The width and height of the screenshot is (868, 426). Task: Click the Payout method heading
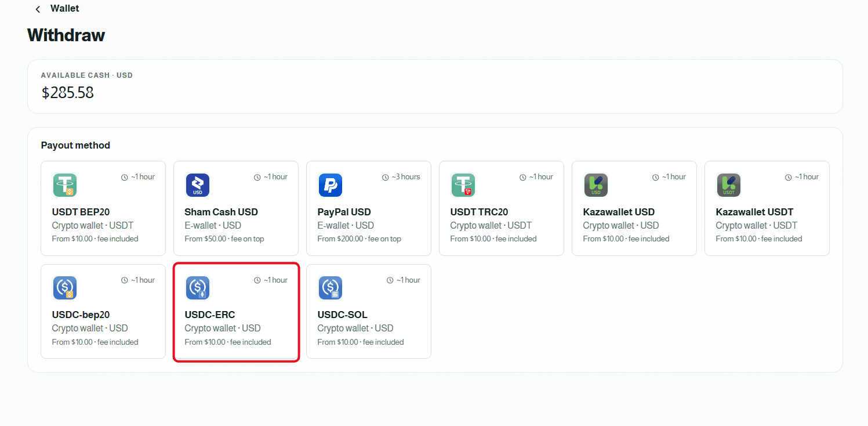tap(75, 145)
